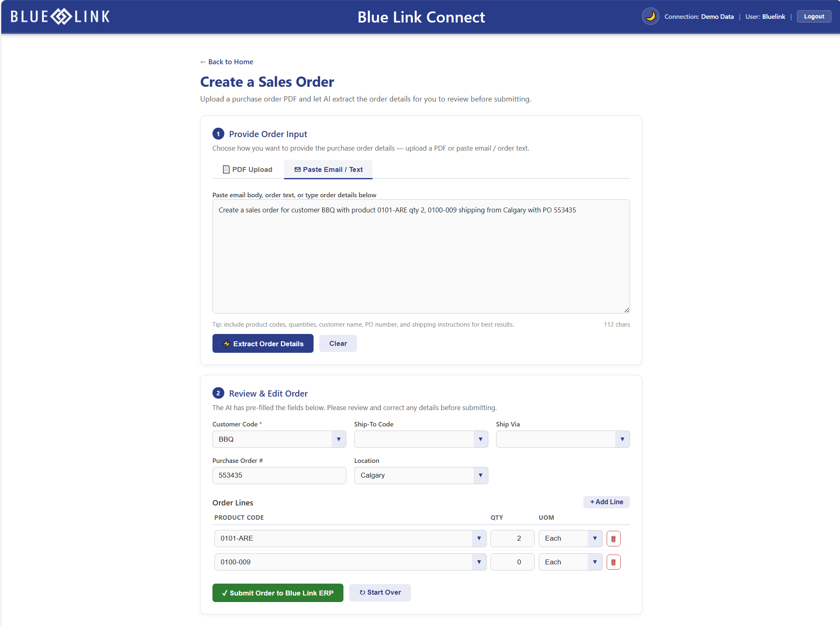
Task: Switch to the PDF Upload tab
Action: pyautogui.click(x=248, y=169)
